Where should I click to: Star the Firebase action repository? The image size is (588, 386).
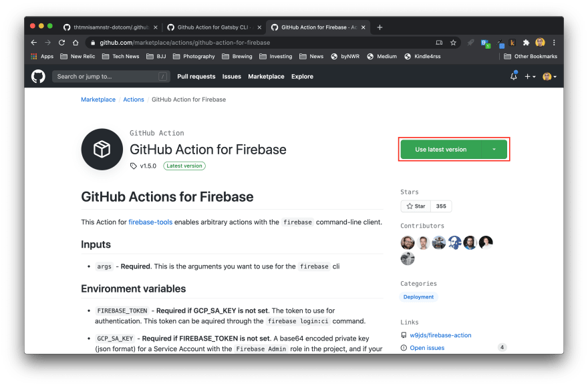pos(416,206)
